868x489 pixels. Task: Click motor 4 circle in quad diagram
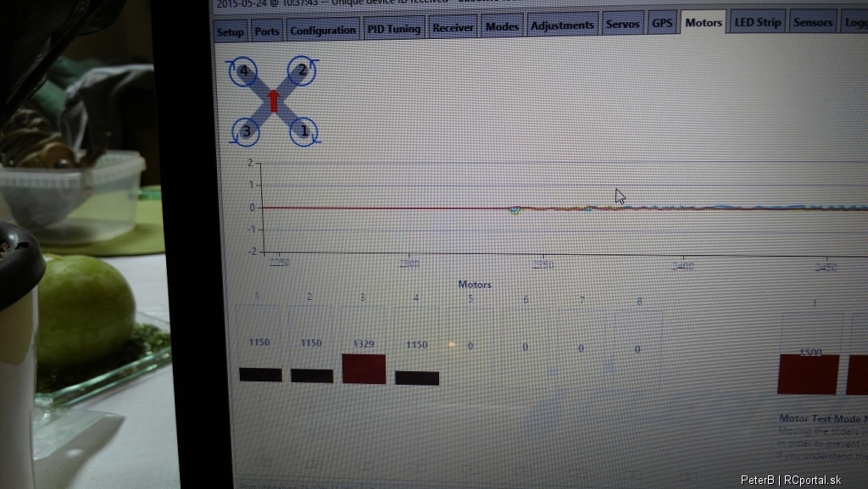(243, 71)
